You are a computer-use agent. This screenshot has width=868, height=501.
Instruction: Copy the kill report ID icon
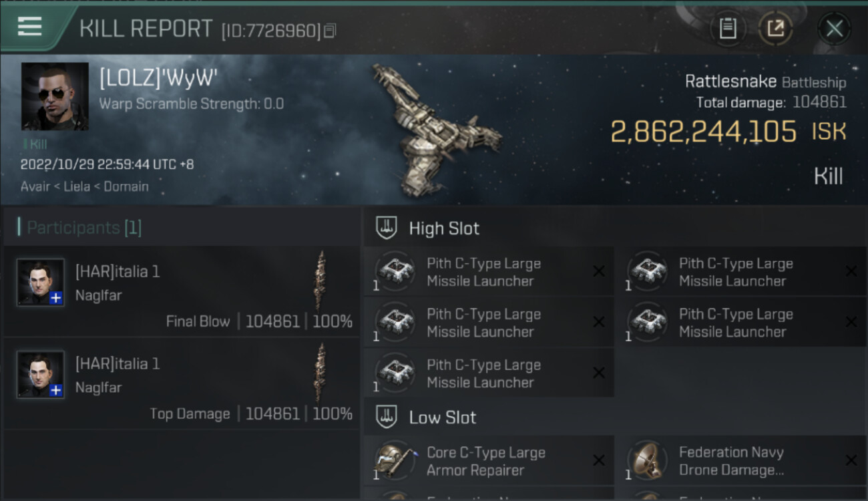point(331,30)
